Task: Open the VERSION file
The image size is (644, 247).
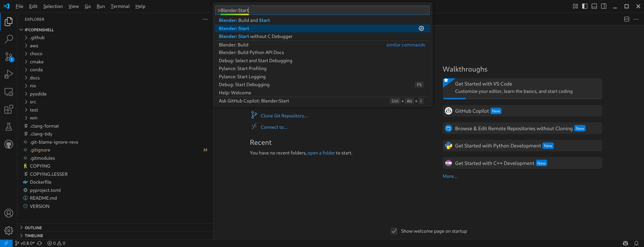Action: pyautogui.click(x=39, y=206)
